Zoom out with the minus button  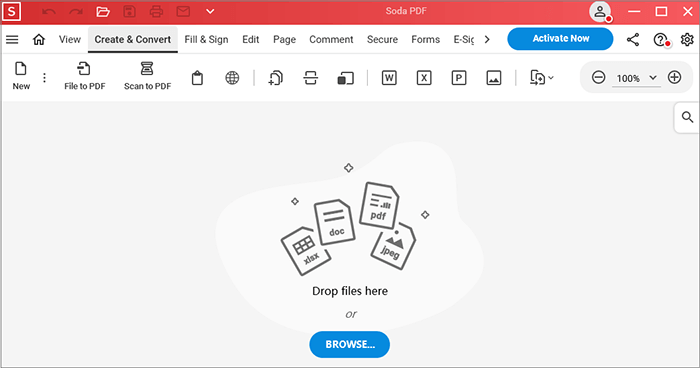598,78
